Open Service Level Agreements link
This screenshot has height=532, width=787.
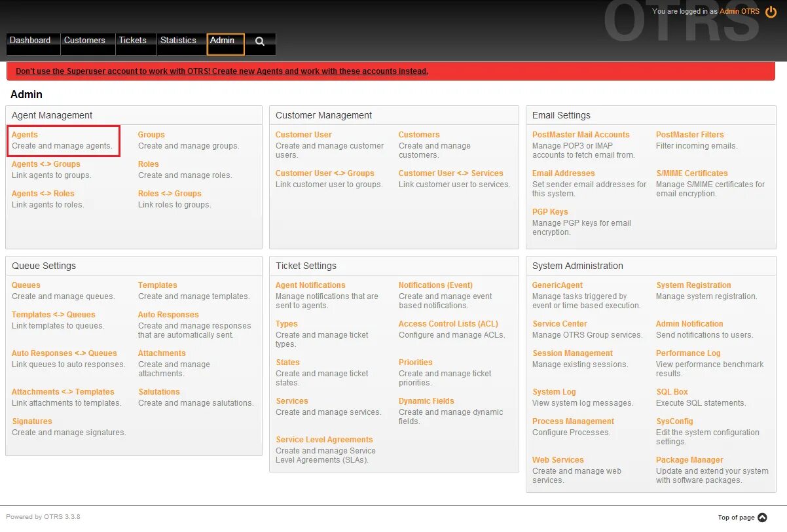tap(325, 440)
